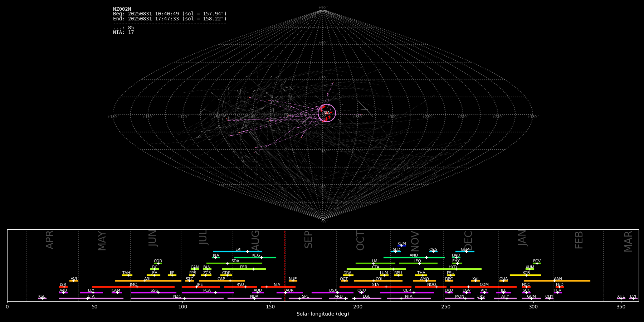This screenshot has height=322, width=644.
Task: Click the JMC shower label
Action: click(133, 285)
